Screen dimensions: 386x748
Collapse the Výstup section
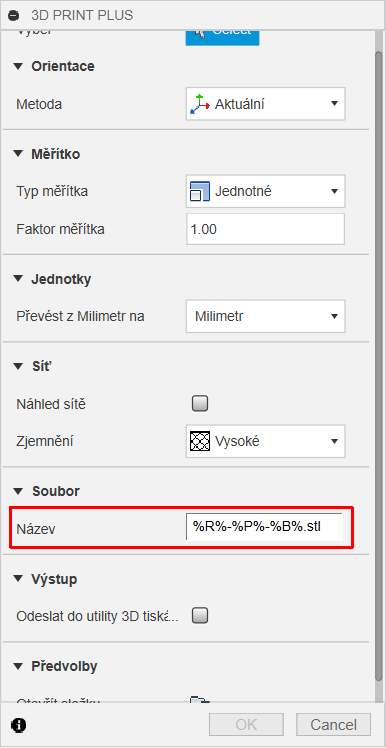[x=18, y=579]
